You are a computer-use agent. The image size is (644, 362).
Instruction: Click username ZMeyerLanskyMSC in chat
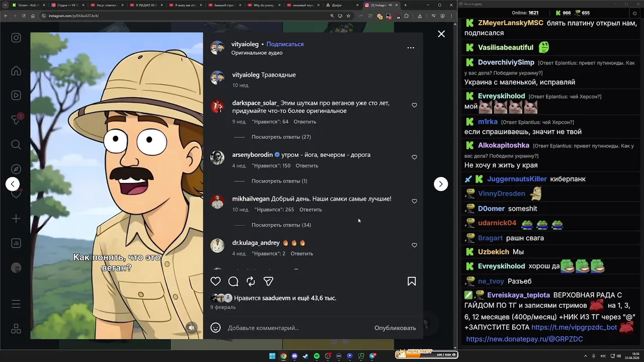coord(511,23)
